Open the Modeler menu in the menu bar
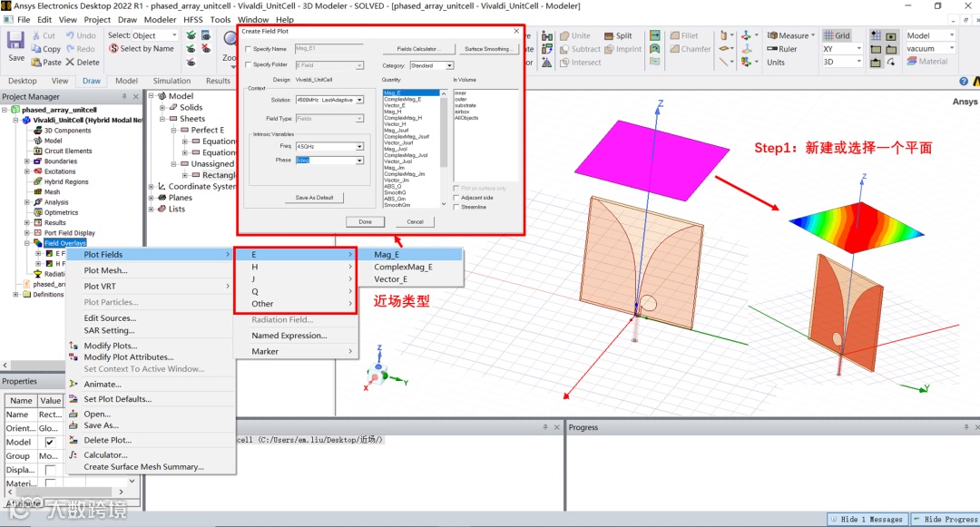The height and width of the screenshot is (527, 980). (x=160, y=19)
